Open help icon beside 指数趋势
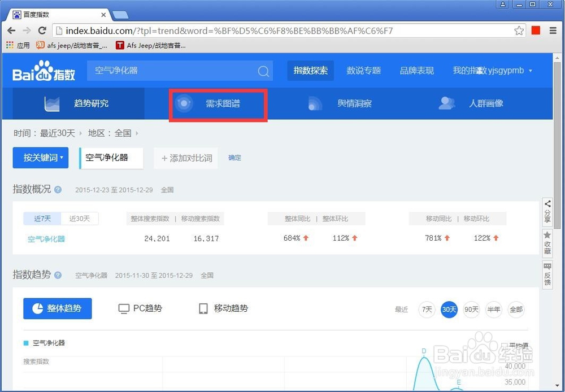This screenshot has height=392, width=565. (58, 275)
